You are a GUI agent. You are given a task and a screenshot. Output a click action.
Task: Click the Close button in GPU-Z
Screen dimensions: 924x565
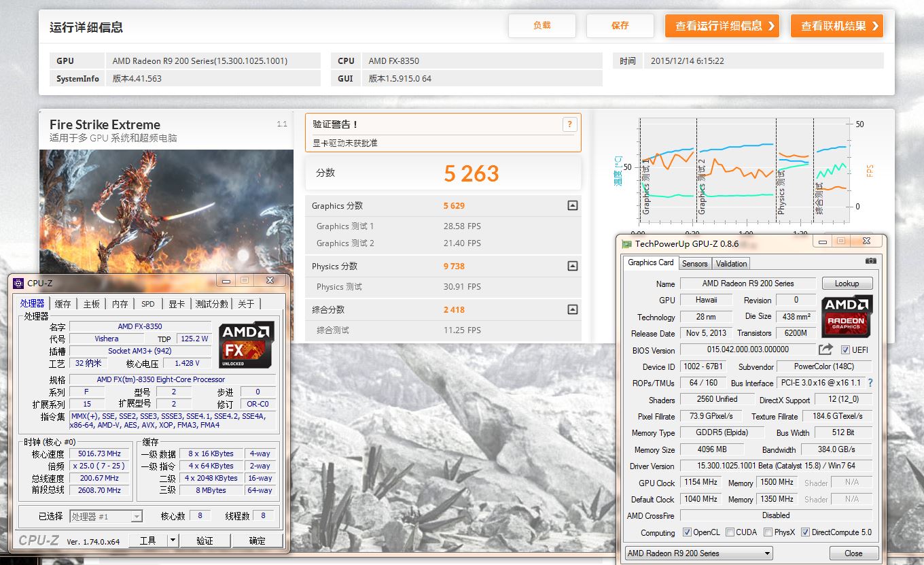click(853, 553)
